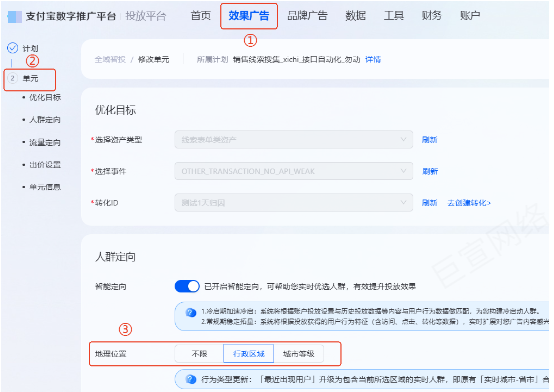Screen dimensions: 554x392
Task: Click the arrow of 选择事件 dropdown
Action: pos(403,171)
